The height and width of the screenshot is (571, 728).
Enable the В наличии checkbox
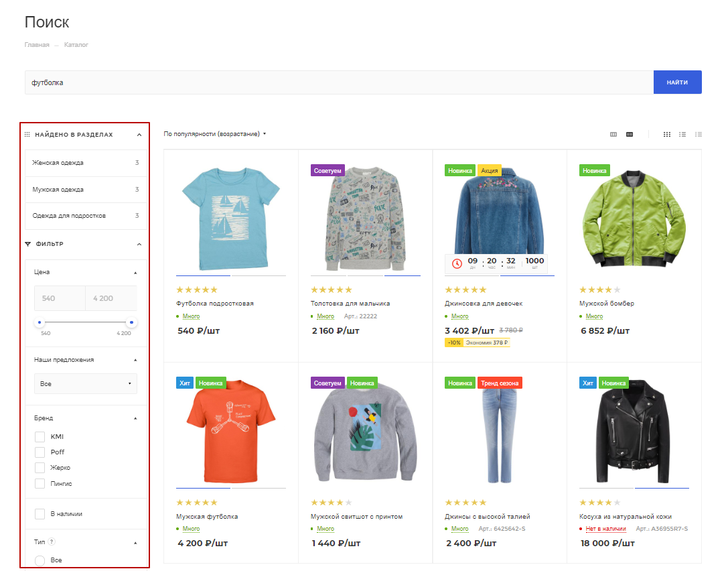click(x=40, y=514)
